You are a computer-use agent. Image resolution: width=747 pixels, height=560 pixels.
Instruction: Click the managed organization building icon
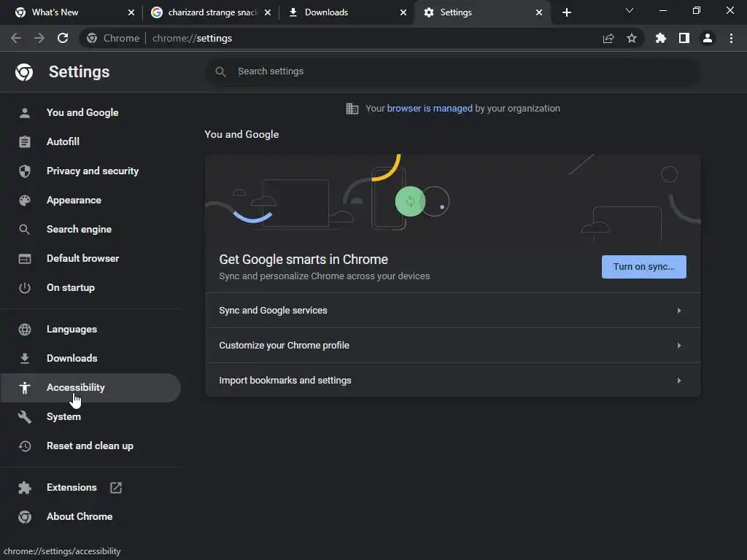click(x=352, y=109)
